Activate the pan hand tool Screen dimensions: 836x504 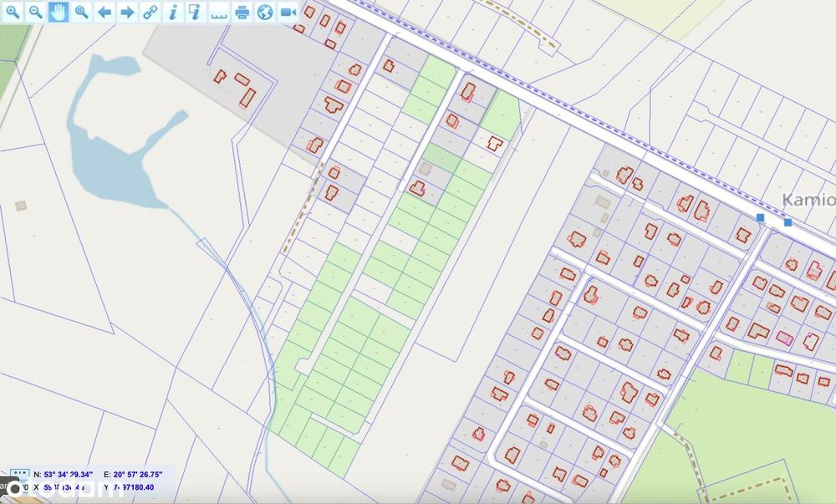(x=59, y=12)
